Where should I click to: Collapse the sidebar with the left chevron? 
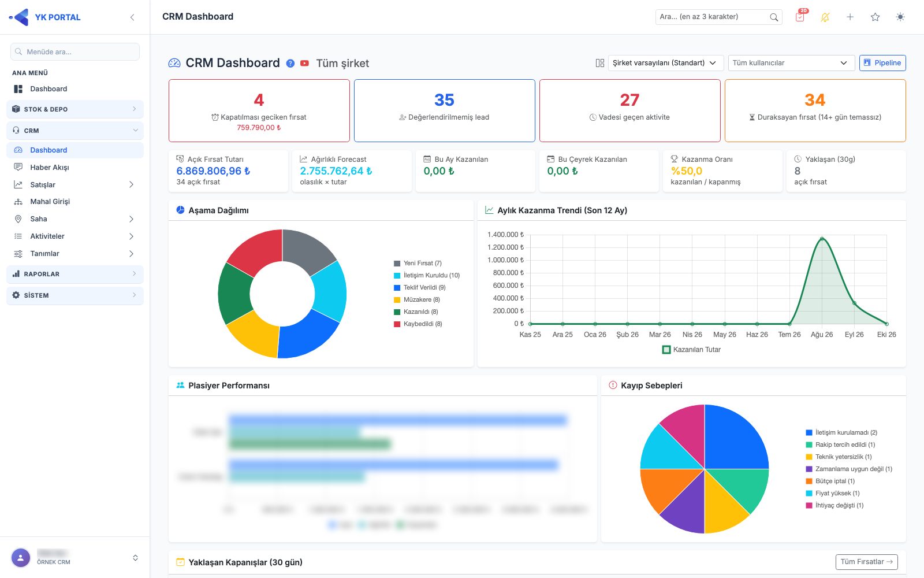pos(132,17)
